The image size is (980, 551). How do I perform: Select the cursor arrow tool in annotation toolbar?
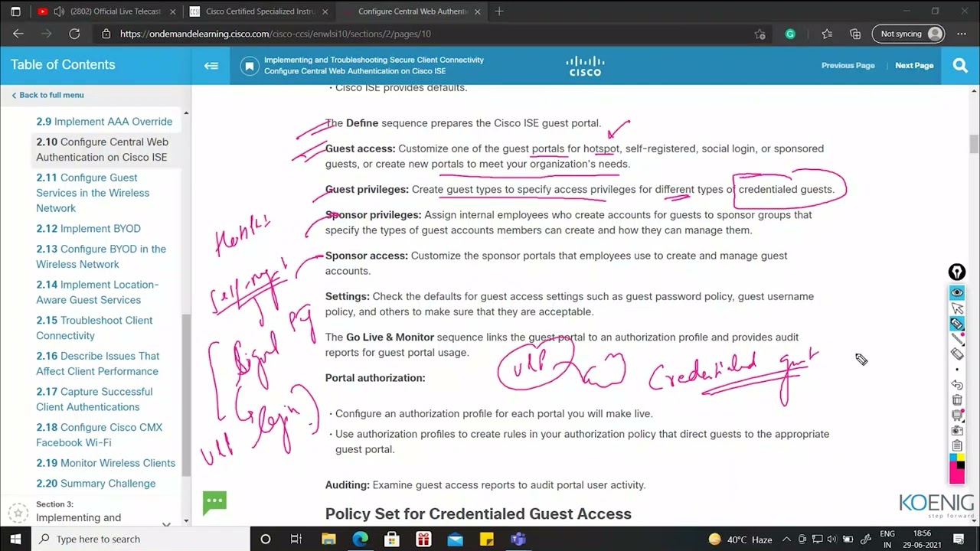click(957, 308)
